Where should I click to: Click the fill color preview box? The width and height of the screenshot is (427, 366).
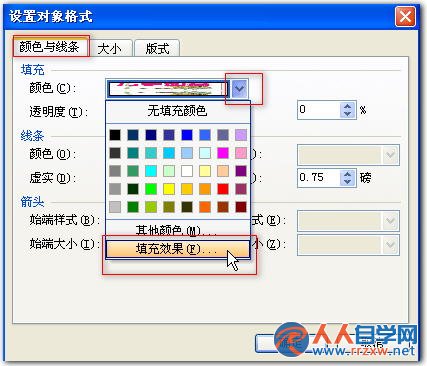[x=168, y=89]
